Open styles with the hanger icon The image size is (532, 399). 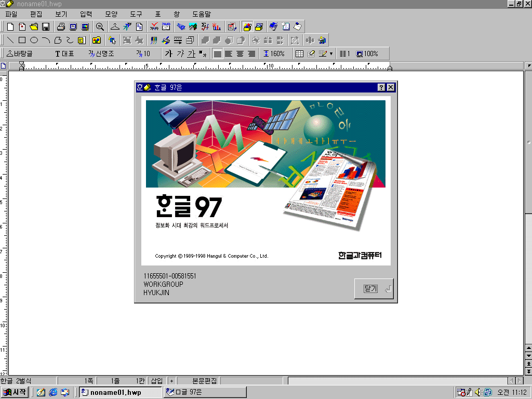click(x=115, y=27)
